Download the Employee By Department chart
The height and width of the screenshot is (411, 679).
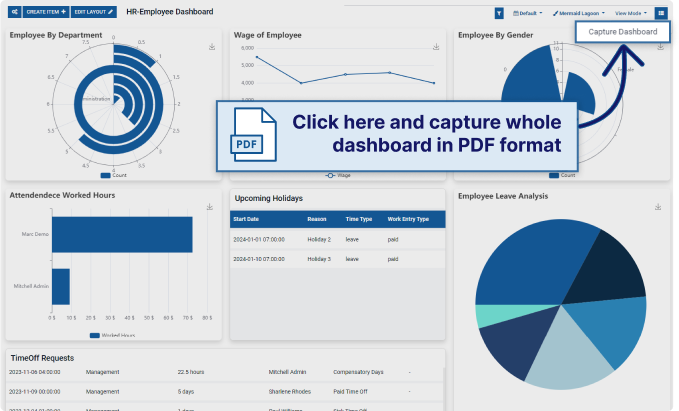212,47
